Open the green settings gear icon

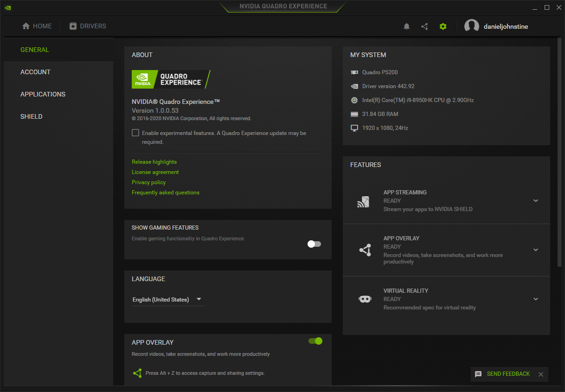pyautogui.click(x=443, y=26)
